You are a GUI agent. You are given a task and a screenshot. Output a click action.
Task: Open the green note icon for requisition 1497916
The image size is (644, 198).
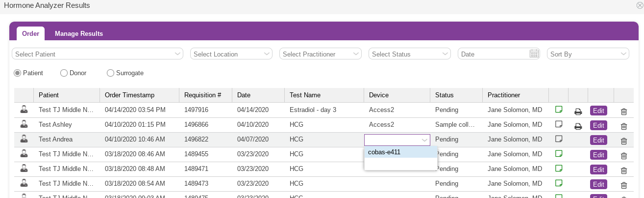[558, 109]
